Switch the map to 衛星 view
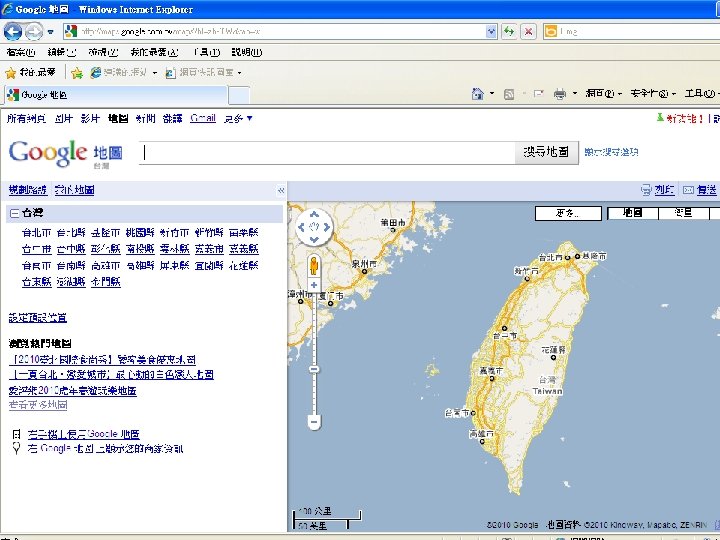This screenshot has width=720, height=540. click(x=683, y=214)
